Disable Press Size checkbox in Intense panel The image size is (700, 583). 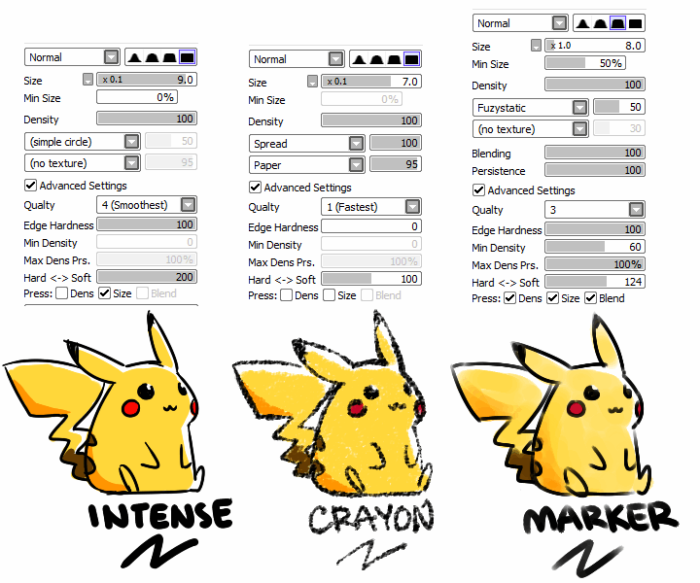pos(104,293)
